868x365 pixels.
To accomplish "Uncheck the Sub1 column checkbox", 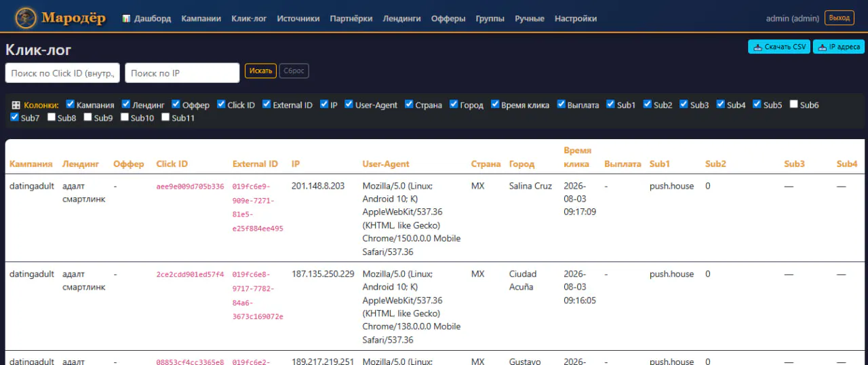I will coord(610,104).
